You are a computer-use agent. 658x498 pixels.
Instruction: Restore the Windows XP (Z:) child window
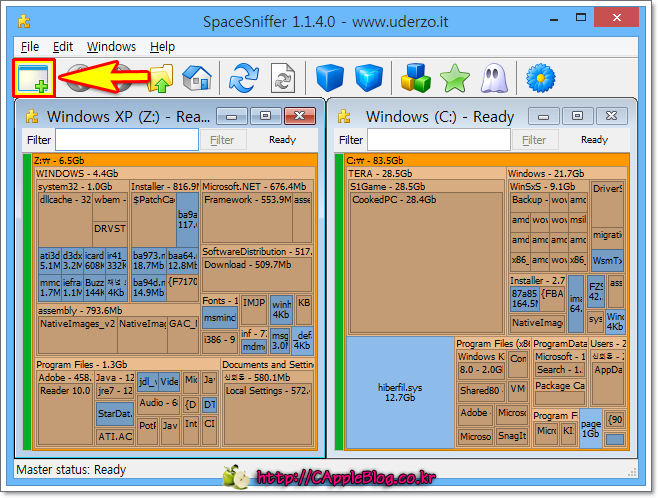pos(265,116)
